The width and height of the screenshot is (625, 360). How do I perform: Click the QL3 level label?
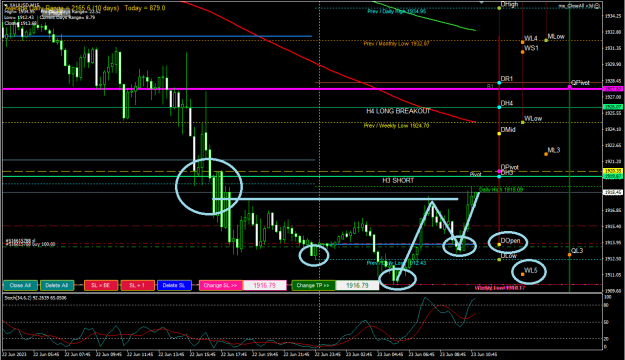click(x=577, y=251)
